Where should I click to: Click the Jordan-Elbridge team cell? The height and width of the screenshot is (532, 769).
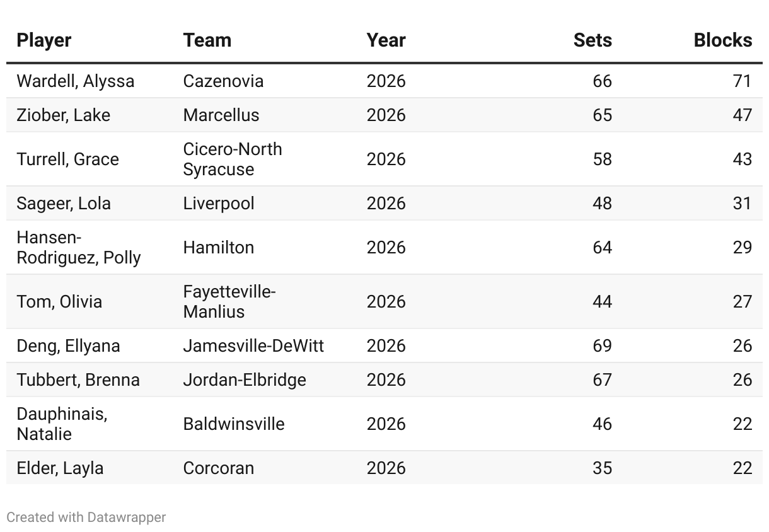[x=245, y=380]
